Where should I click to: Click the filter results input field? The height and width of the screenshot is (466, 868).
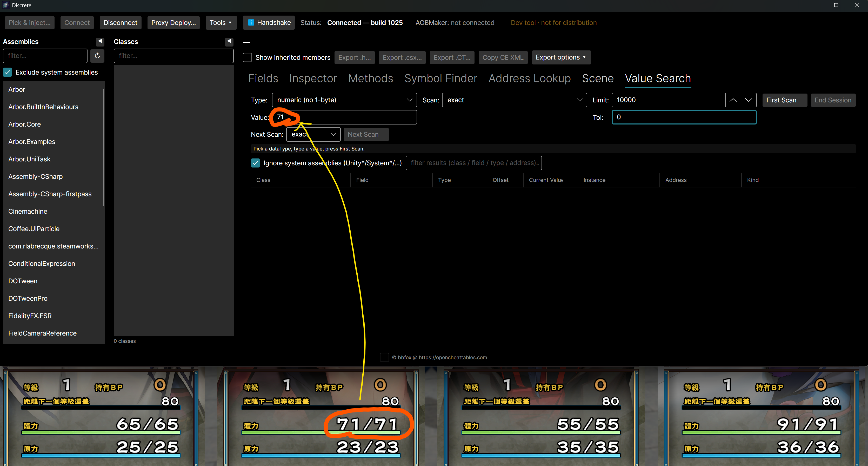(474, 163)
